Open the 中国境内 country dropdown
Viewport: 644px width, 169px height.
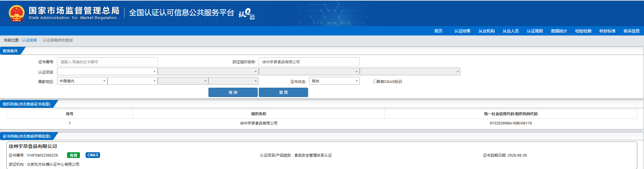(82, 81)
